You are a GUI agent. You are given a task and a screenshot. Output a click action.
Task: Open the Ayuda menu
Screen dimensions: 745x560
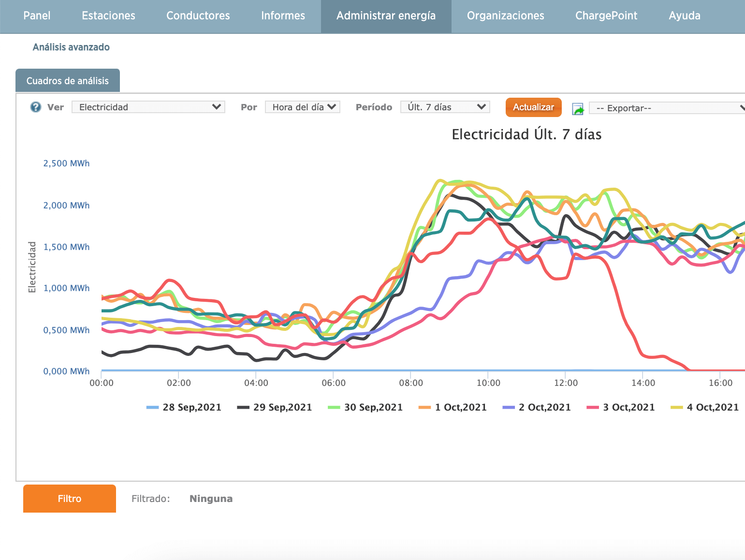click(x=684, y=16)
